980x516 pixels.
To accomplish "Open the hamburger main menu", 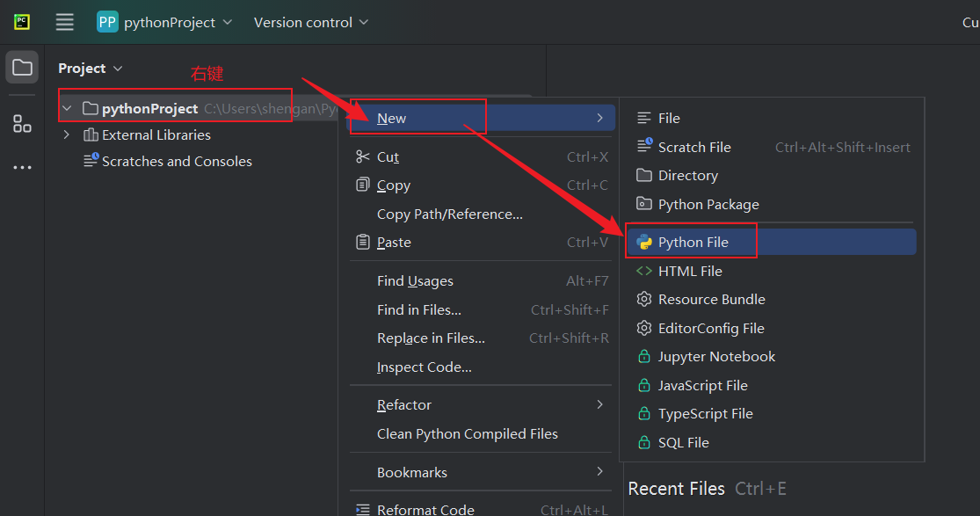I will point(64,22).
